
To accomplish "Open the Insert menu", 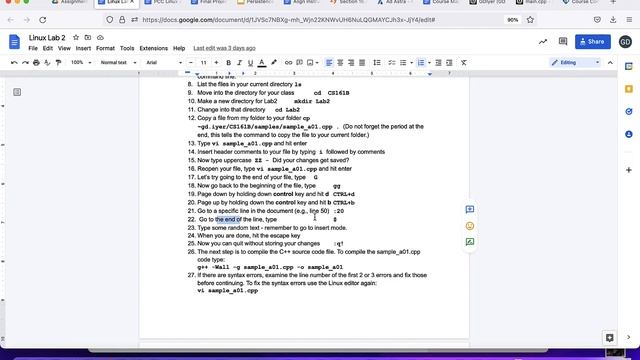I will pos(83,48).
